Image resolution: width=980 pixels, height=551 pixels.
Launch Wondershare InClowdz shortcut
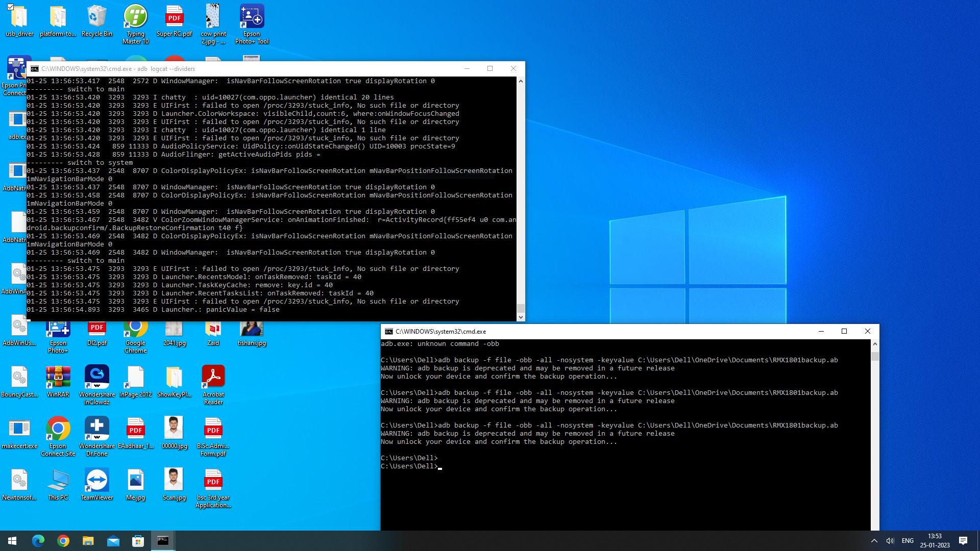tap(96, 385)
